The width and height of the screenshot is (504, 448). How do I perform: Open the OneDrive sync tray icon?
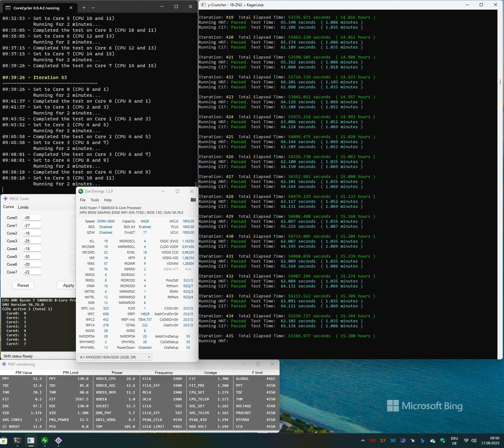coord(432,441)
